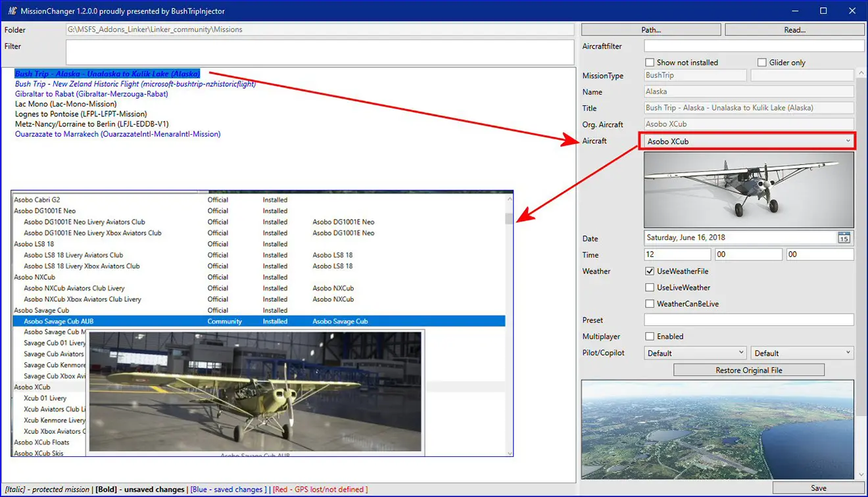Select Metz-Nancy/Lorraine to Berlin mission
868x497 pixels.
(92, 124)
